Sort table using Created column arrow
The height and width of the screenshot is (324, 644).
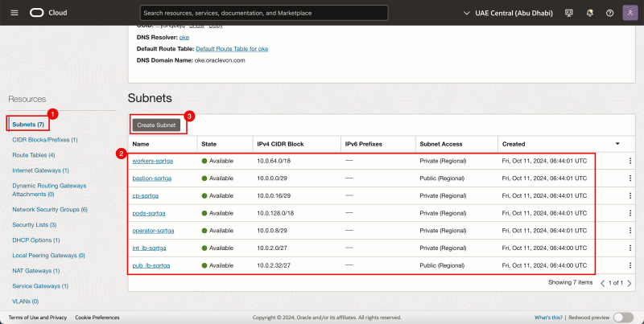click(617, 143)
